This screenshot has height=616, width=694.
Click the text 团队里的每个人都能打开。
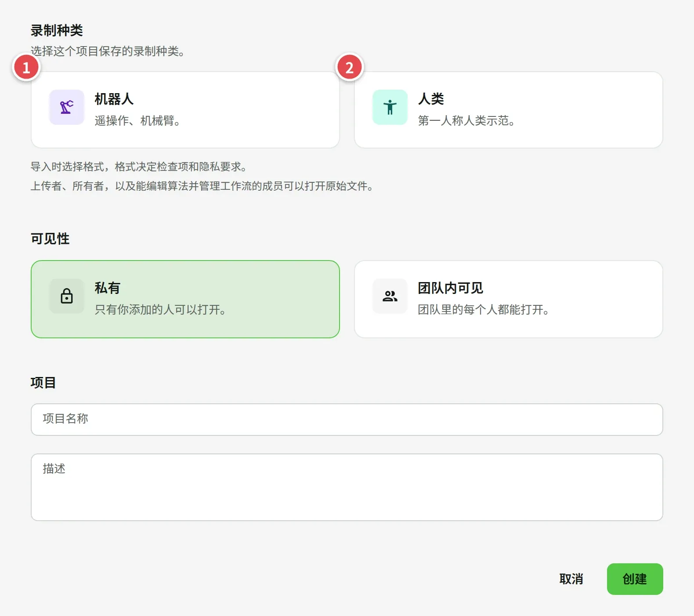click(484, 310)
